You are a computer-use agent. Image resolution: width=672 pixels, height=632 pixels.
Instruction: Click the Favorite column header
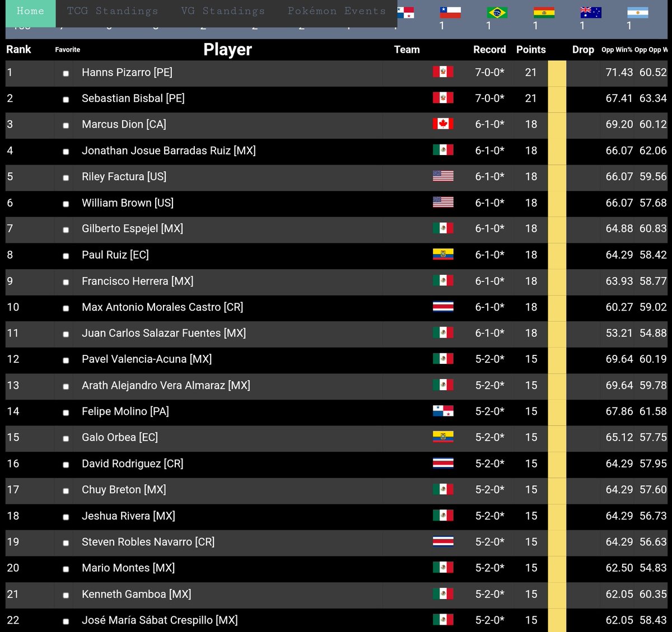pyautogui.click(x=67, y=50)
